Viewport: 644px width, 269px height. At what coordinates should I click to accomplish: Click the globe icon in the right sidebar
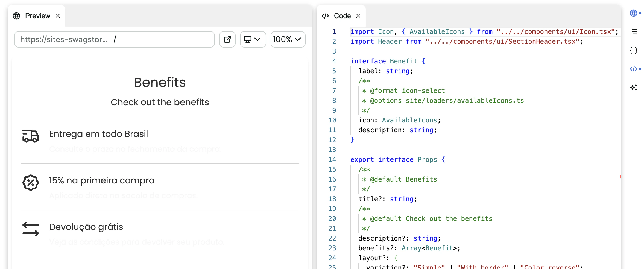(633, 13)
